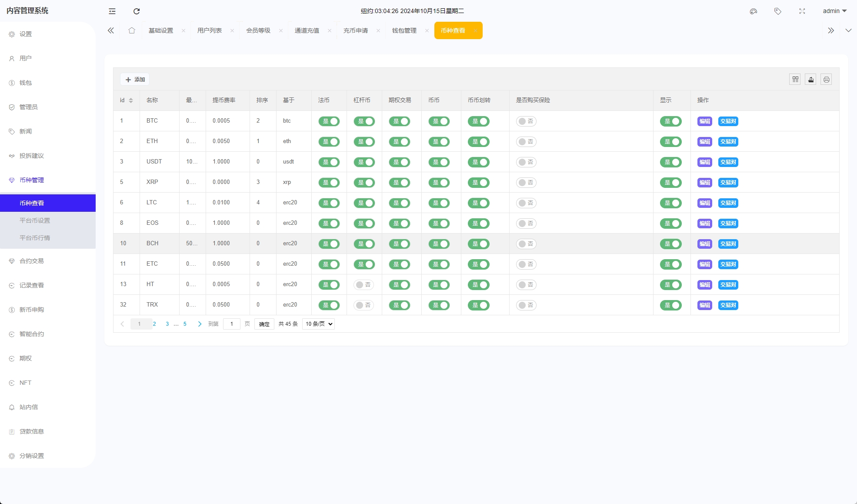Open 平台币设置 in sidebar submenu
The image size is (857, 504).
(x=35, y=220)
